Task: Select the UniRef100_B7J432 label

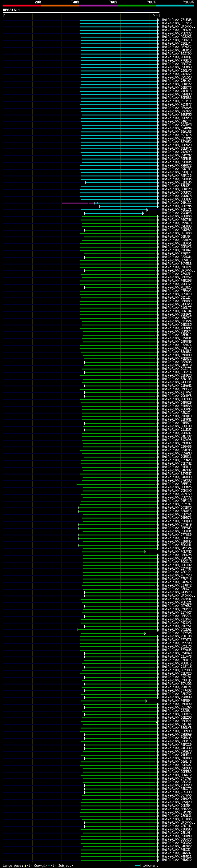Action: (176, 690)
